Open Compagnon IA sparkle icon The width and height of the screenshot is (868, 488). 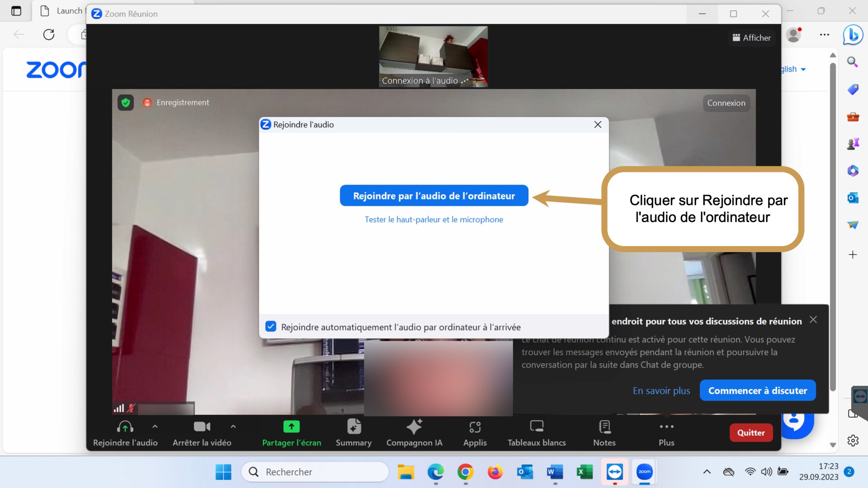(x=414, y=427)
